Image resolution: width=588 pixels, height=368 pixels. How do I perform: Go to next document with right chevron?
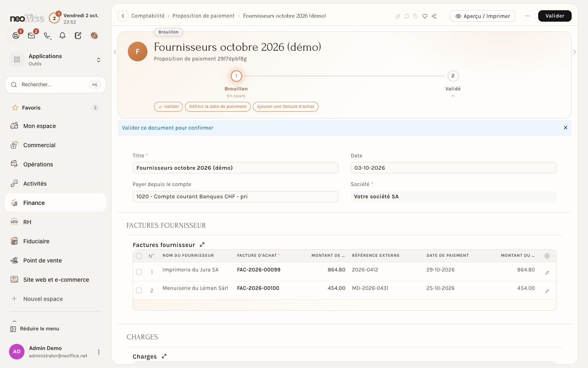click(x=575, y=52)
